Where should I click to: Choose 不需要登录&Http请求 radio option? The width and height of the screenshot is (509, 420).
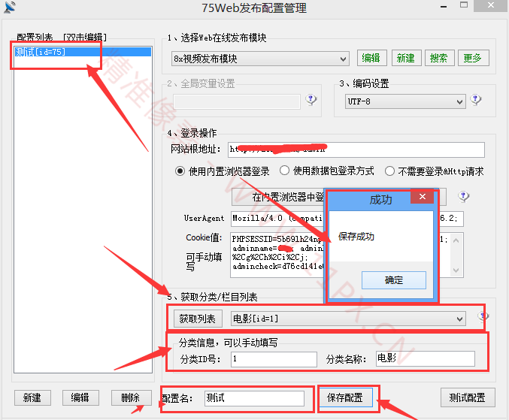pyautogui.click(x=389, y=171)
